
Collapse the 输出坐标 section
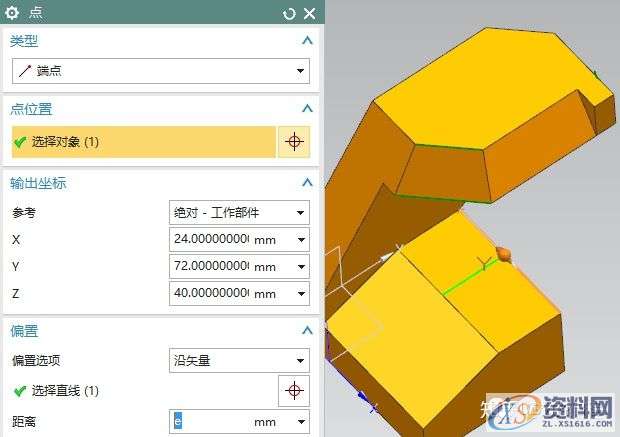coord(307,182)
